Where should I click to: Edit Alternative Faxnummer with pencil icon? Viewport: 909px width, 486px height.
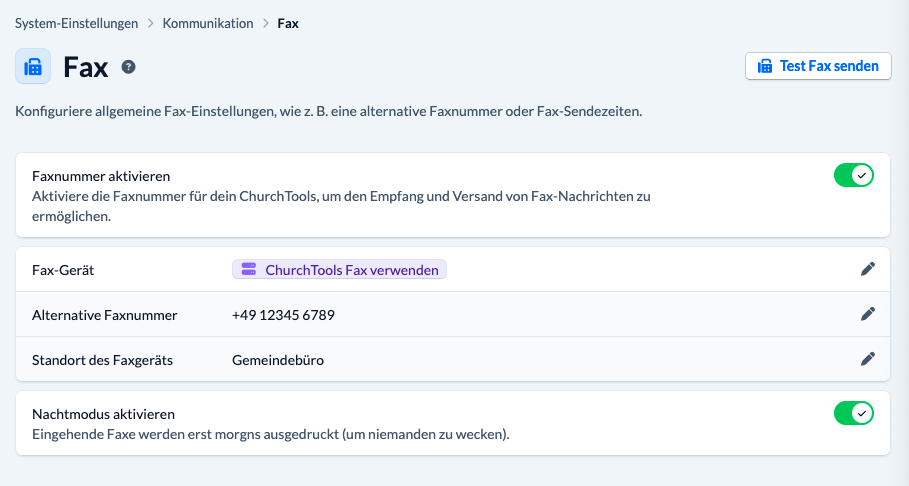(x=867, y=314)
